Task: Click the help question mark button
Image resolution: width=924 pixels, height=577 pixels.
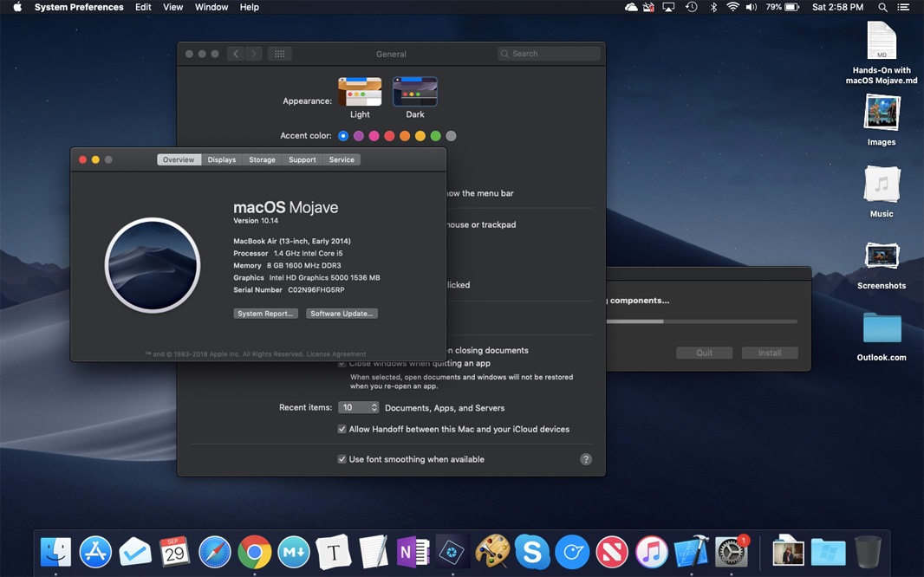Action: pyautogui.click(x=586, y=459)
